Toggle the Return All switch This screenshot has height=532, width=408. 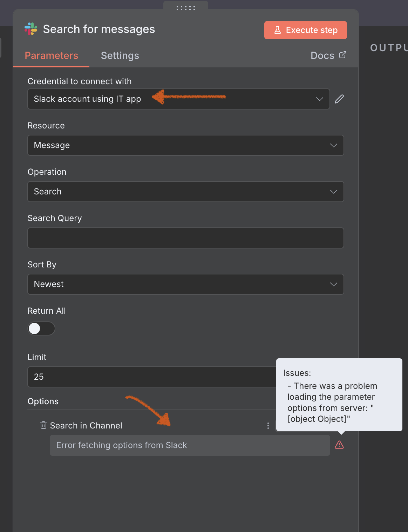pyautogui.click(x=41, y=328)
